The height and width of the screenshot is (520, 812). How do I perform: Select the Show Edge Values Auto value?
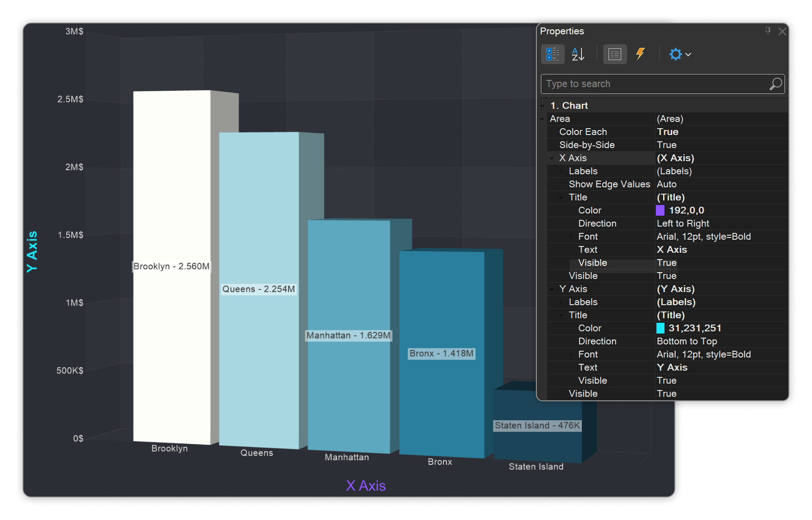click(x=667, y=184)
